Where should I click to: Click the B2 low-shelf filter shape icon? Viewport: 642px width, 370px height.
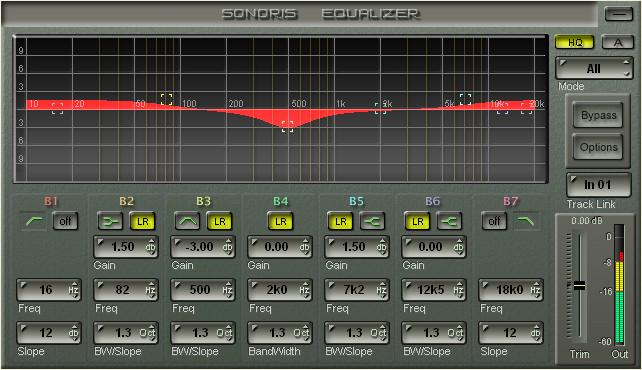point(111,221)
